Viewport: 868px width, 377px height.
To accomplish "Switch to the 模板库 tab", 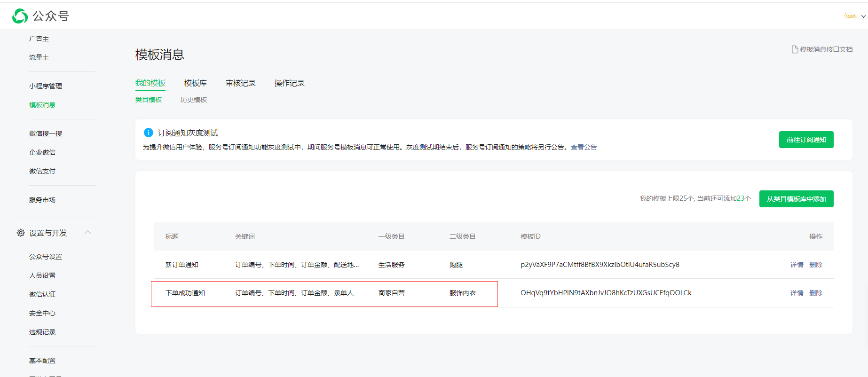I will [195, 83].
